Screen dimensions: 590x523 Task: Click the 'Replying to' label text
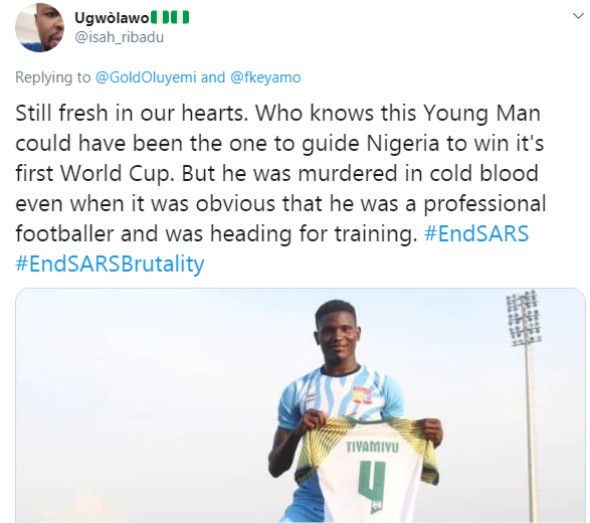53,77
